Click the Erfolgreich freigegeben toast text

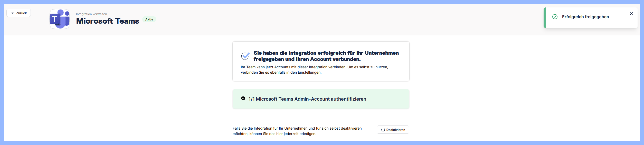coord(585,17)
